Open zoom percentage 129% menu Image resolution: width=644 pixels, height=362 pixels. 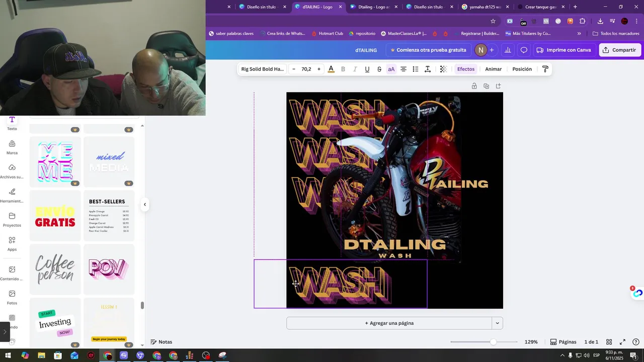531,342
